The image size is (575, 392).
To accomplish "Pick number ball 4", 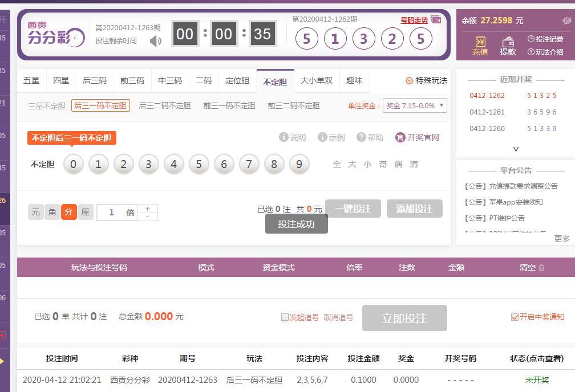I will coord(174,164).
